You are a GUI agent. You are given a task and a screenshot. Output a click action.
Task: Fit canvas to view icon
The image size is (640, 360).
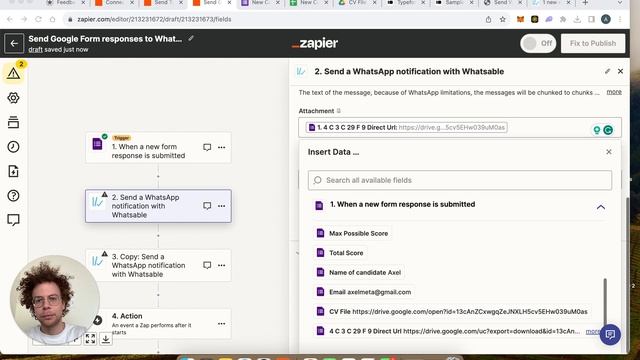[x=90, y=338]
